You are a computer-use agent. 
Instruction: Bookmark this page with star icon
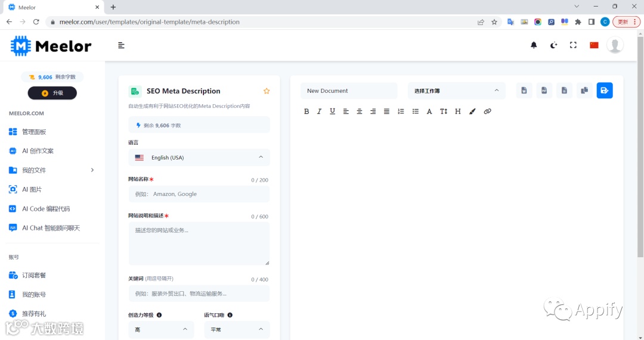(x=494, y=22)
